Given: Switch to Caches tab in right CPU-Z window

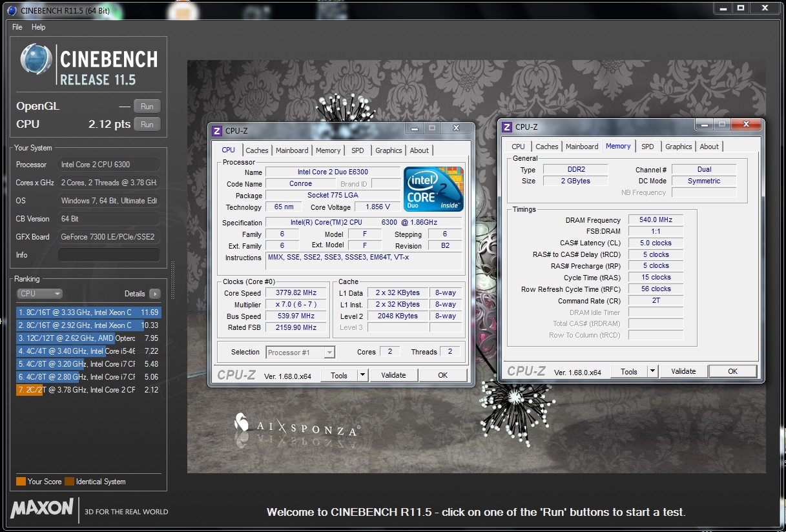Looking at the screenshot, I should [x=547, y=147].
